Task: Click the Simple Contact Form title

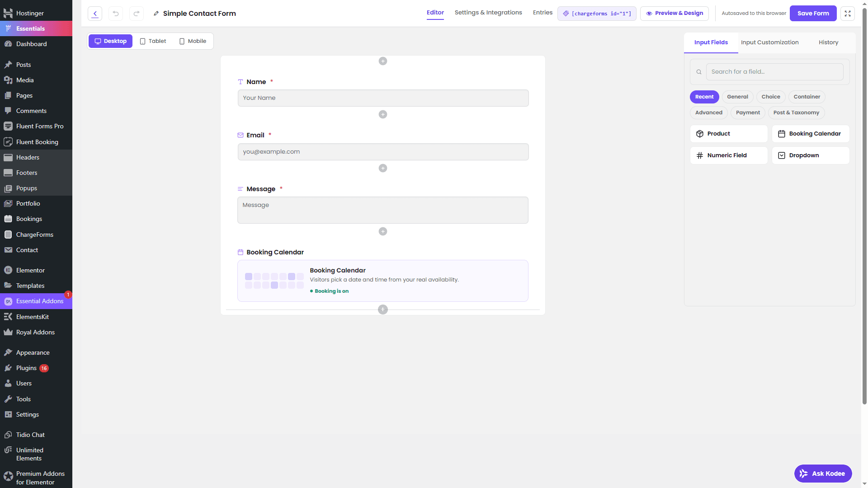Action: point(199,14)
